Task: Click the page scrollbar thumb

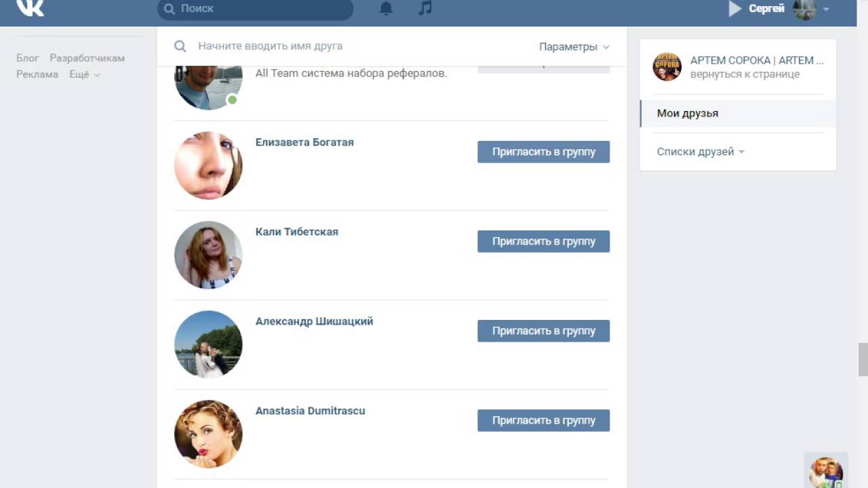Action: pyautogui.click(x=863, y=359)
